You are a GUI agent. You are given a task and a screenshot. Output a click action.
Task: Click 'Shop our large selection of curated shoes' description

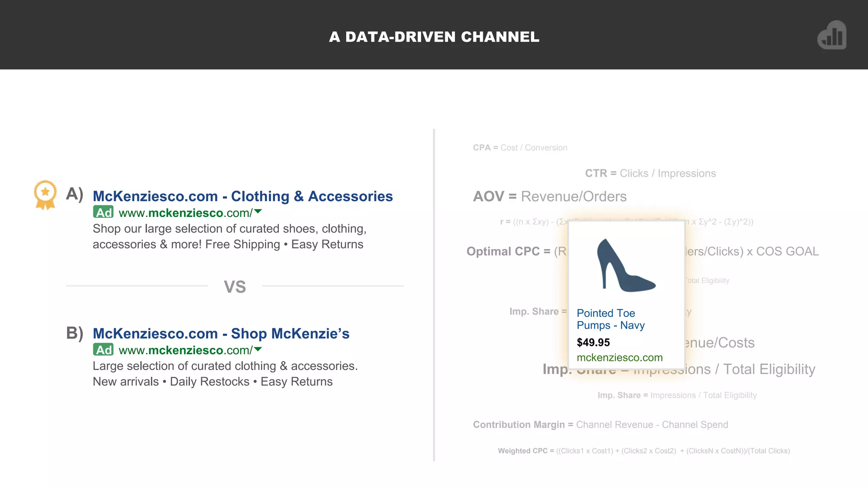click(230, 229)
